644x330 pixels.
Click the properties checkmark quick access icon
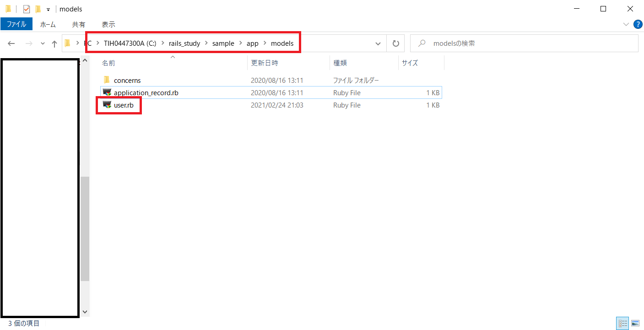[26, 9]
